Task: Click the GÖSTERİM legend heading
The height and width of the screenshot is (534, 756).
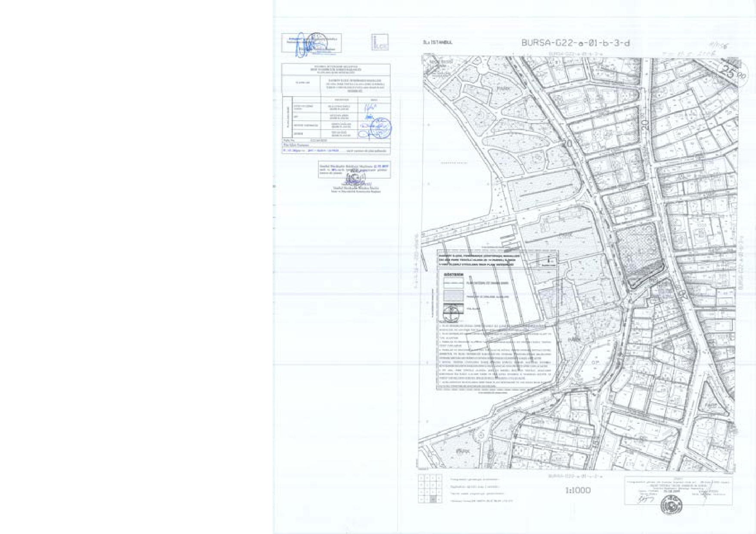Action: tap(454, 275)
